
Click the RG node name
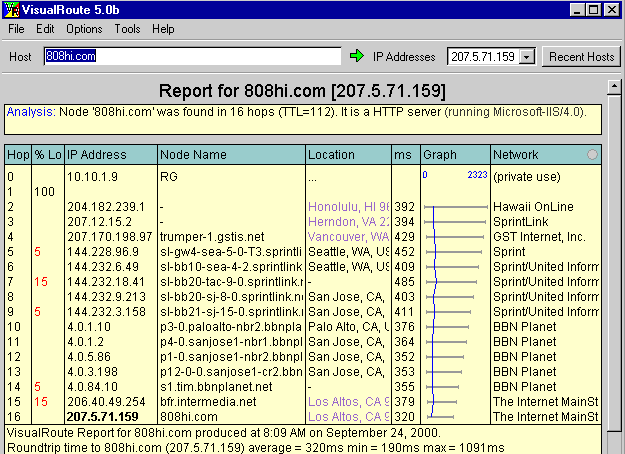click(x=169, y=177)
